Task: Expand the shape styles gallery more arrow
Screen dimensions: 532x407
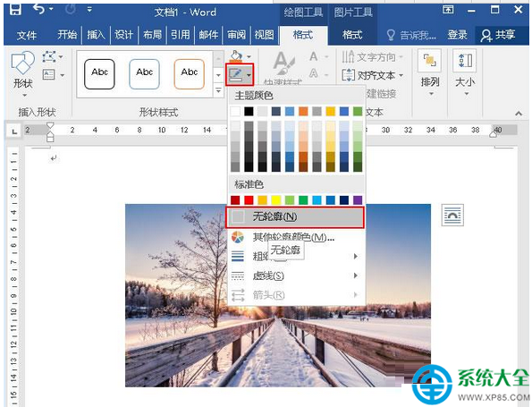Action: pyautogui.click(x=218, y=90)
